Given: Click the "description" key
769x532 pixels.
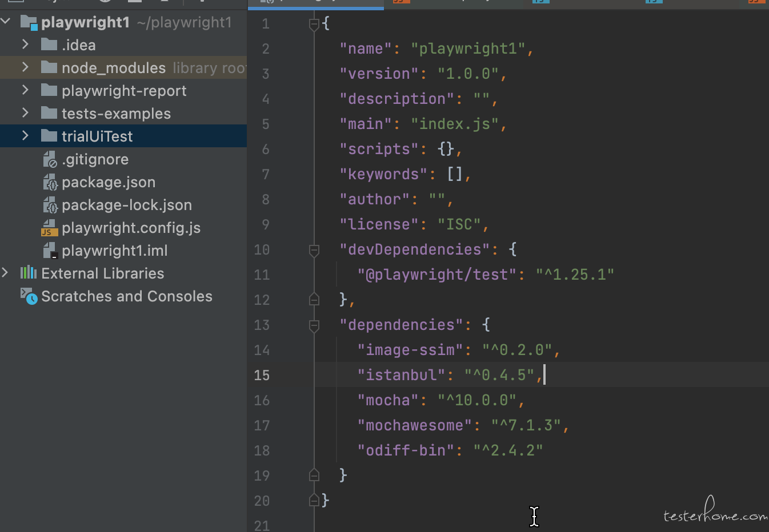Looking at the screenshot, I should (x=397, y=99).
